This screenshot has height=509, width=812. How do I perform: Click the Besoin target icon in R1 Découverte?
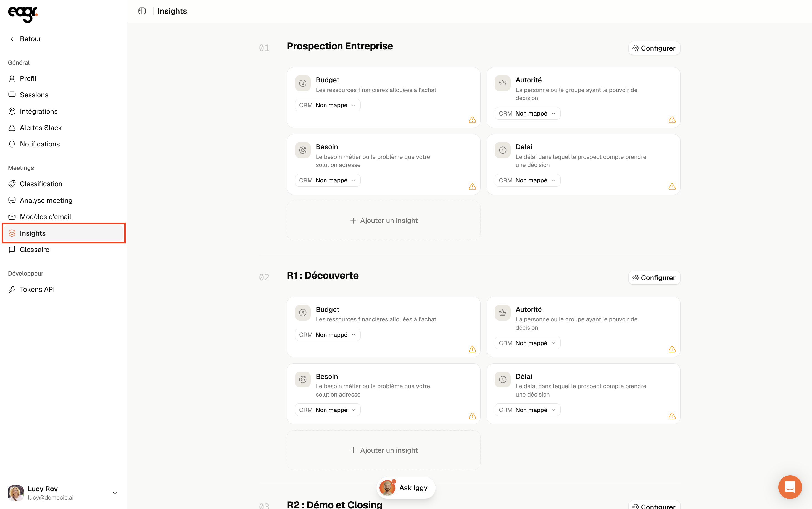click(303, 380)
